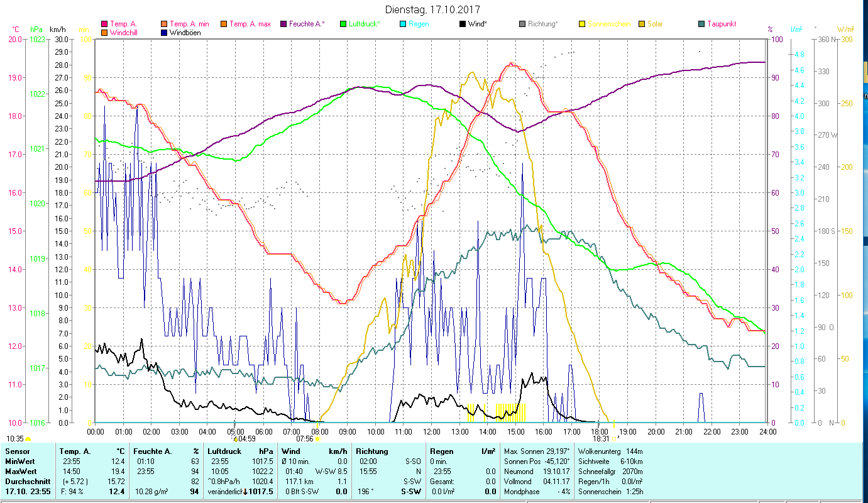Click the average pressure value '1020.4'
This screenshot has width=868, height=503.
click(x=262, y=482)
